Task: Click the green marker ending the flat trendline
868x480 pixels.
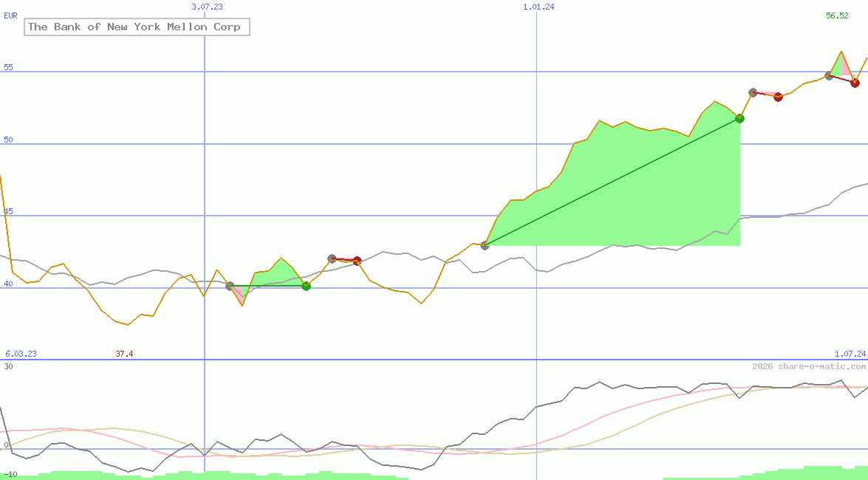Action: point(306,287)
